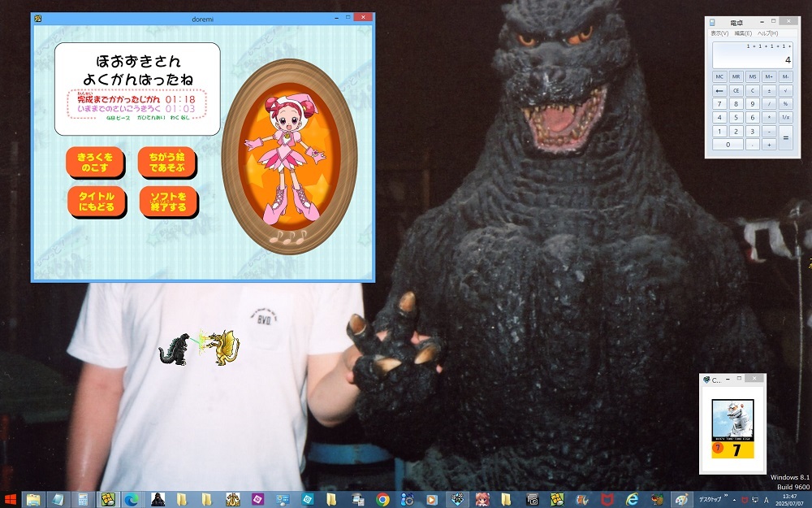Click the タイトルにもどる button

[x=97, y=202]
